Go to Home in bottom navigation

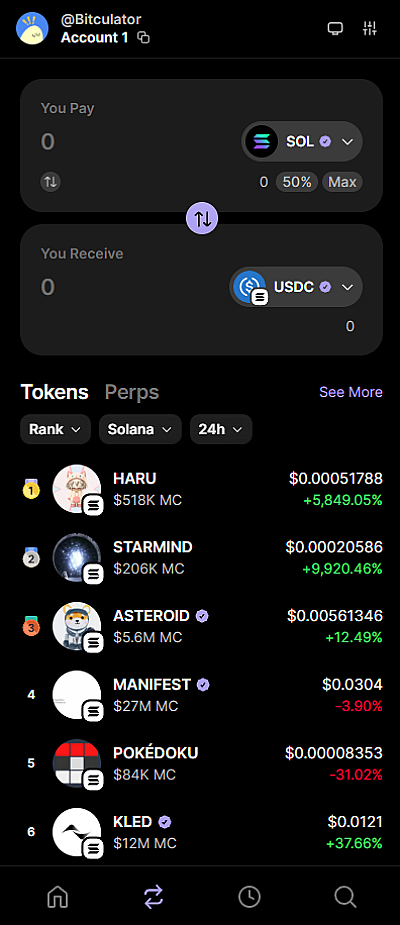[x=57, y=897]
